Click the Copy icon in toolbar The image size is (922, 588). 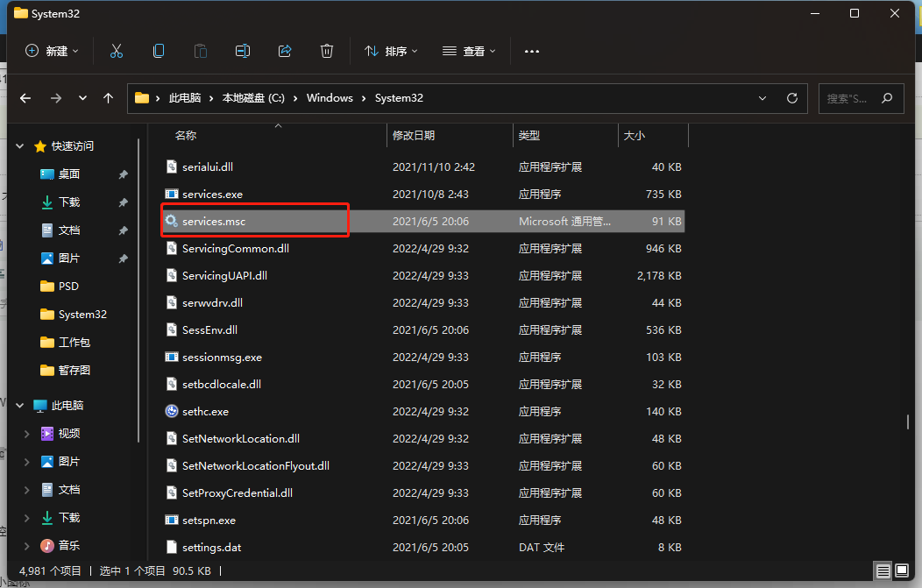[159, 51]
